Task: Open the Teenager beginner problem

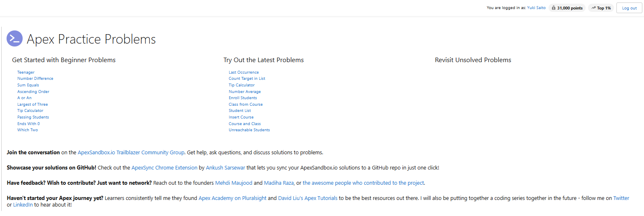Action: coord(26,72)
